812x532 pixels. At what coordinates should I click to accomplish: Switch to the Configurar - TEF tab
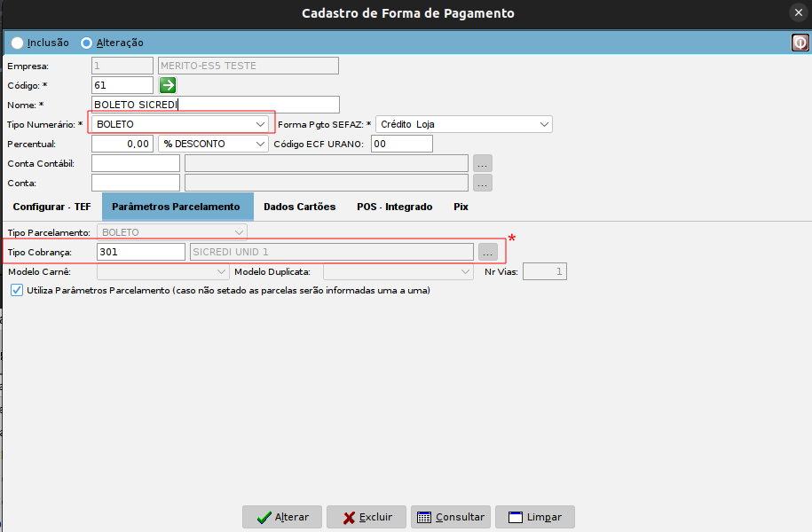pyautogui.click(x=51, y=207)
